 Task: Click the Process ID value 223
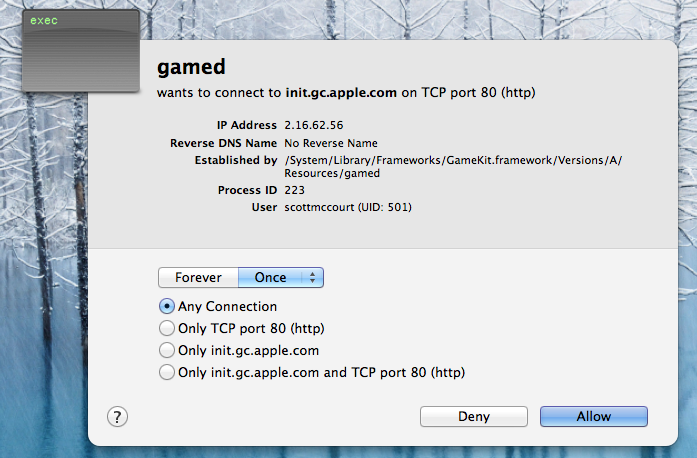295,190
